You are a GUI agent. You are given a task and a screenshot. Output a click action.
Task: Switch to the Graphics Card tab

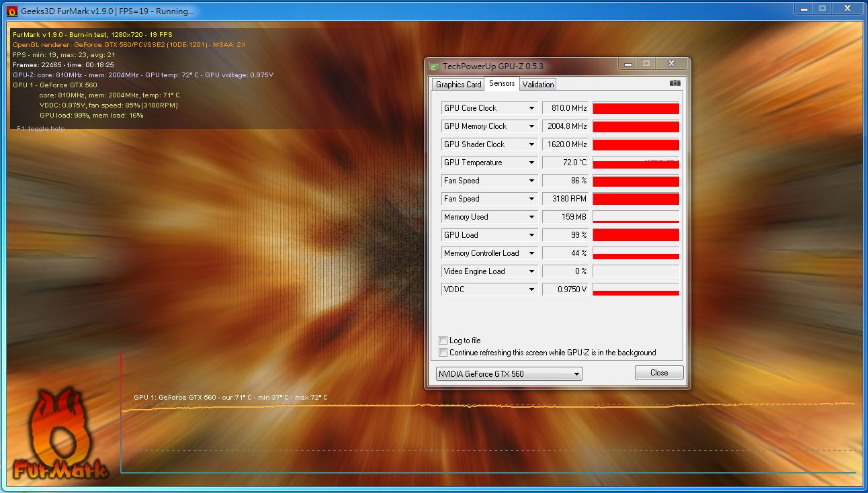click(x=458, y=85)
